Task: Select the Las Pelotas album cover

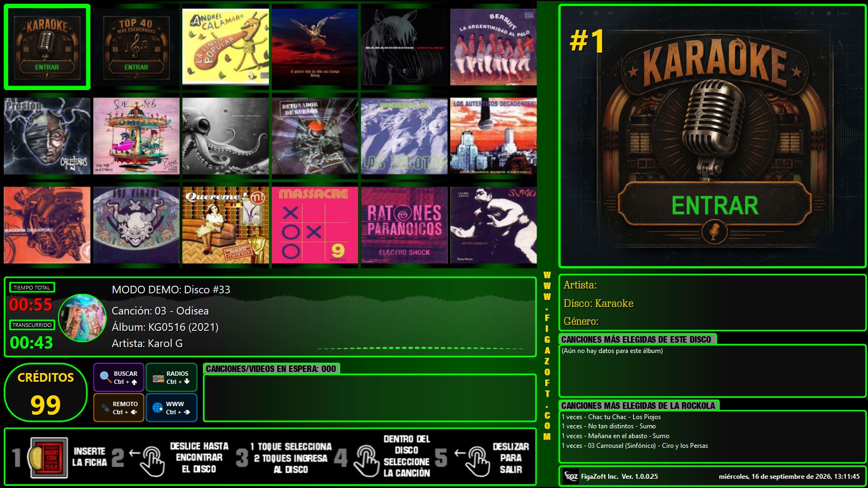Action: (404, 136)
